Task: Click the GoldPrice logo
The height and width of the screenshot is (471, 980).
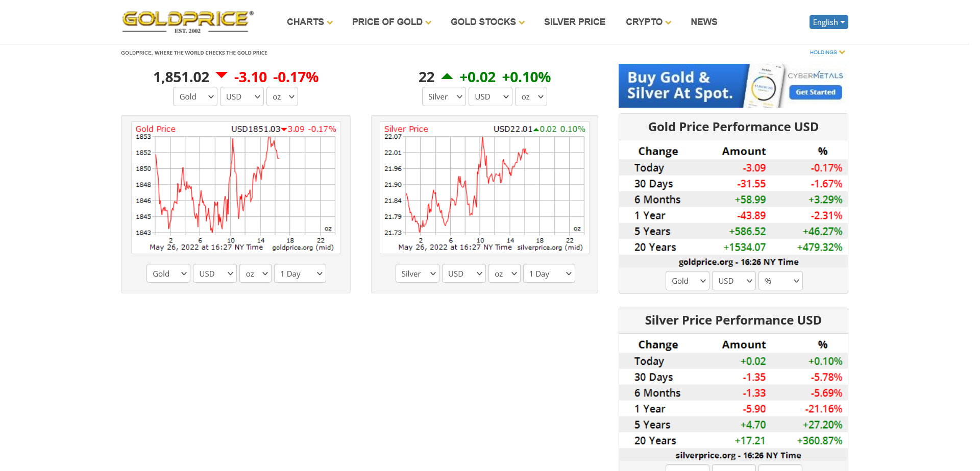Action: (187, 21)
